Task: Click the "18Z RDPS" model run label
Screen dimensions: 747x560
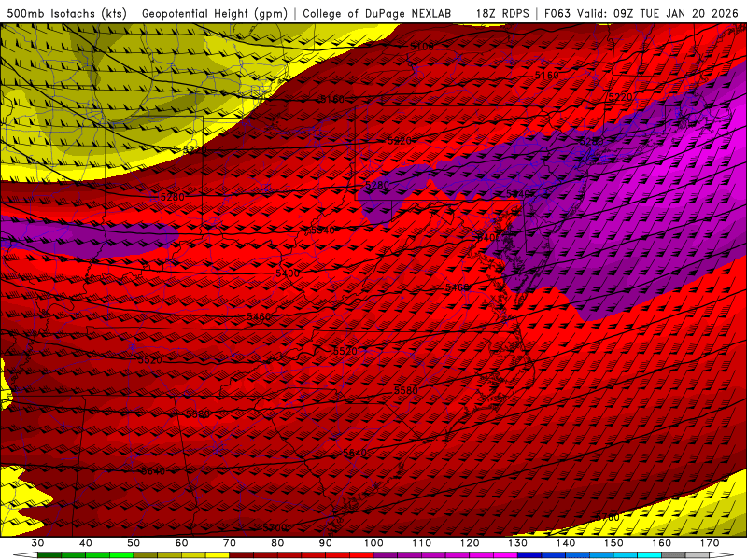Action: [502, 14]
